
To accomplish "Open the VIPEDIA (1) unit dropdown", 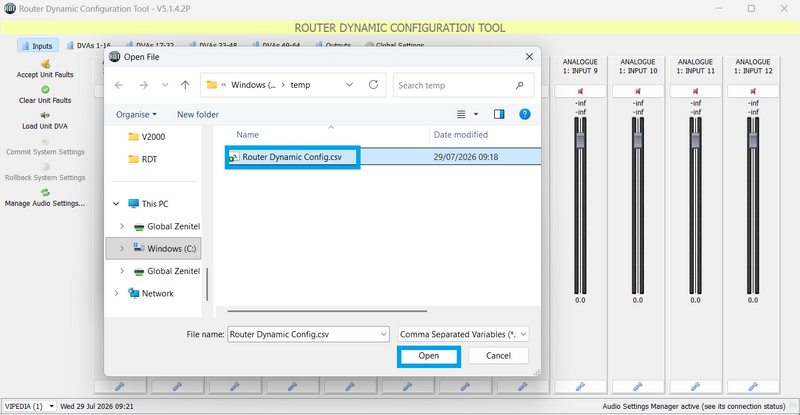I will [29, 406].
